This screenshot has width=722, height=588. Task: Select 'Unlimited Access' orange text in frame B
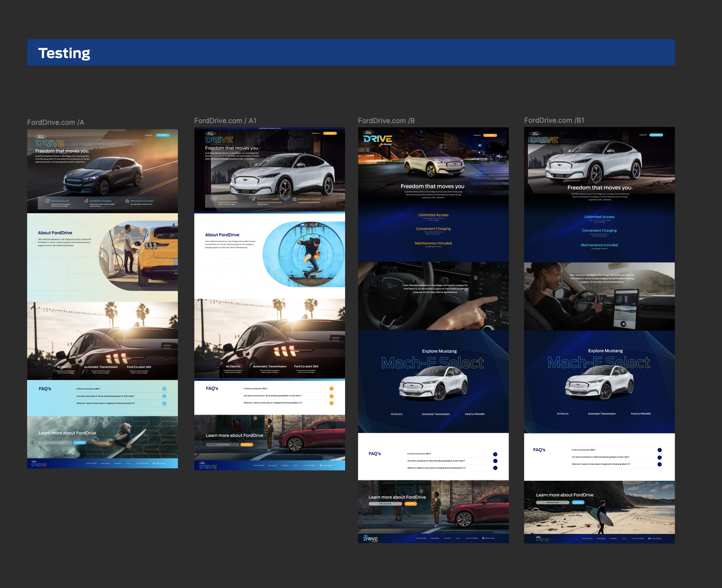(x=433, y=215)
